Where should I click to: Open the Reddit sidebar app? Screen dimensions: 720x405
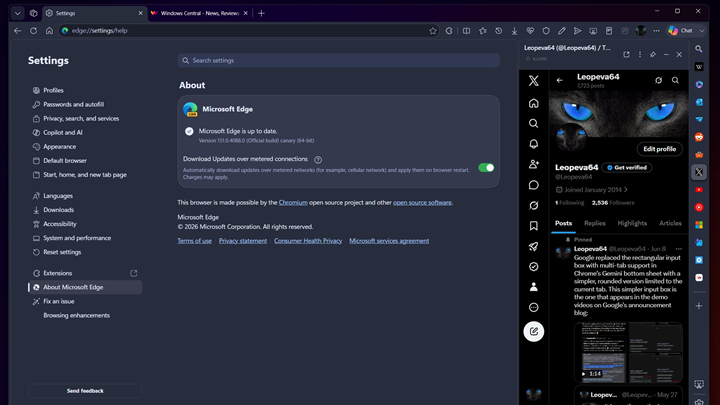pyautogui.click(x=699, y=137)
